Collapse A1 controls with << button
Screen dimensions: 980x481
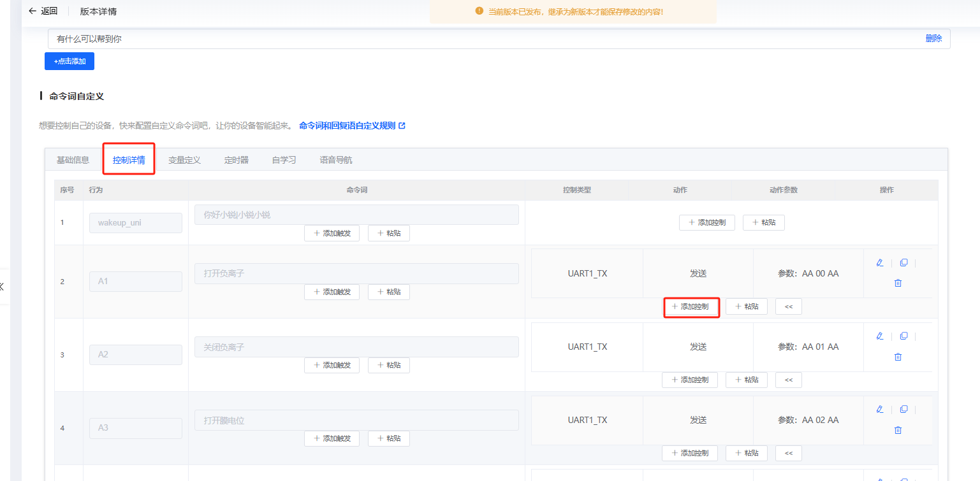(788, 306)
